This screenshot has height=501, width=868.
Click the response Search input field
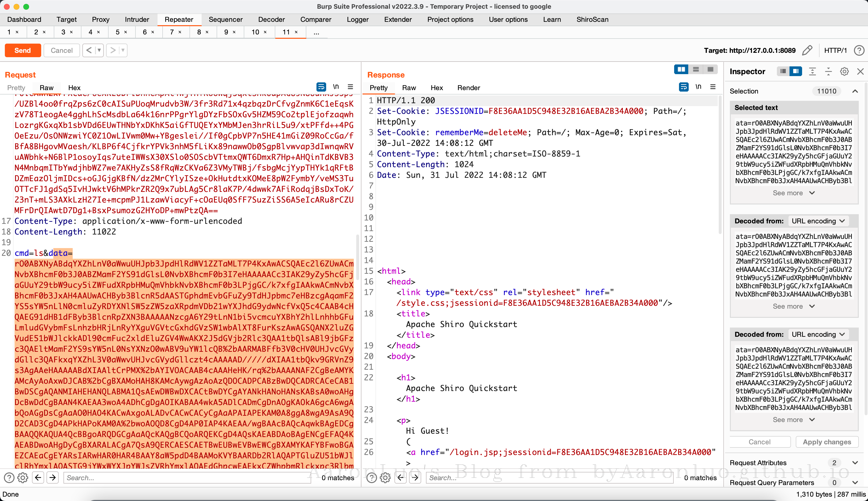coord(550,478)
